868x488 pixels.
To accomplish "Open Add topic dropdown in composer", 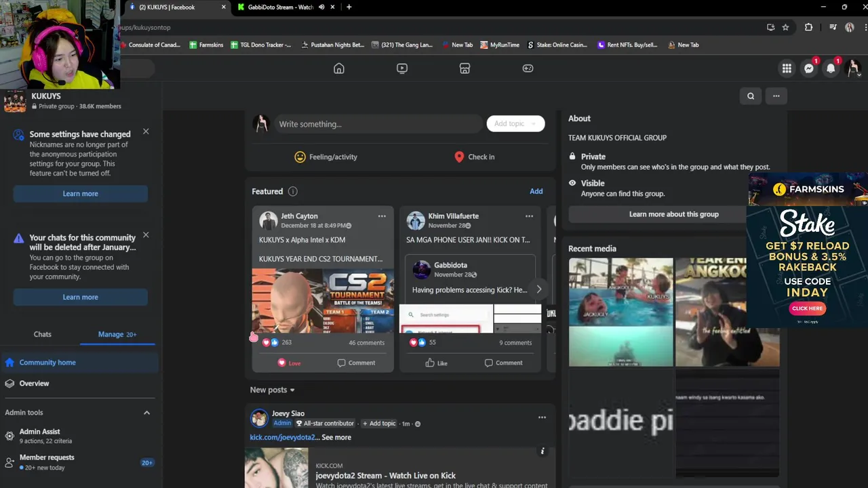I will 515,124.
